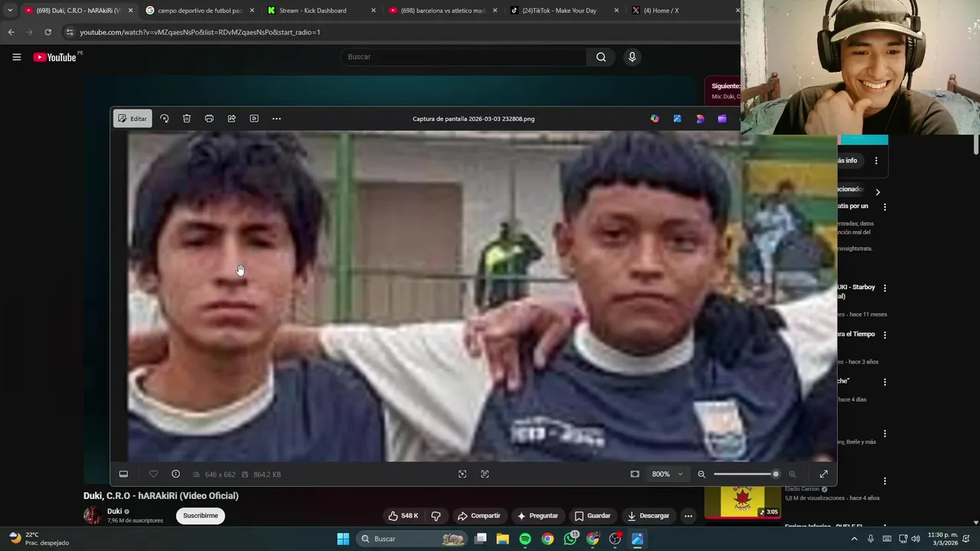Click the visual search scan icon
The width and height of the screenshot is (980, 551).
(x=462, y=474)
